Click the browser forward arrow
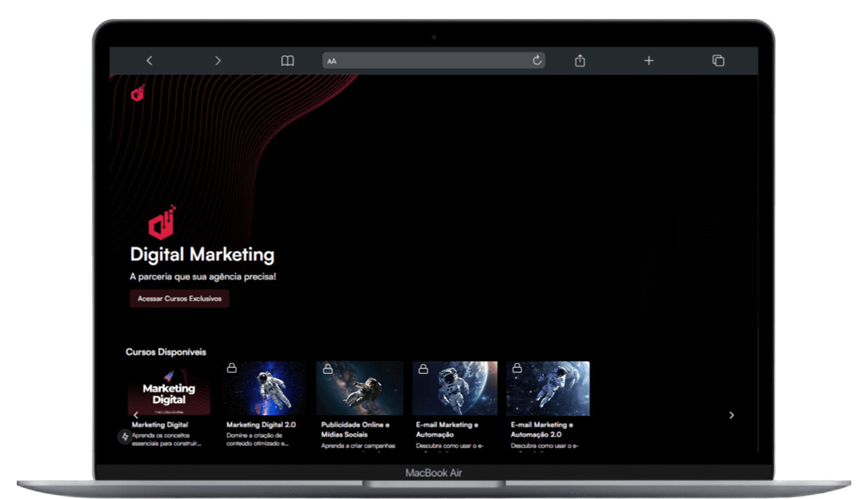868x499 pixels. click(218, 61)
